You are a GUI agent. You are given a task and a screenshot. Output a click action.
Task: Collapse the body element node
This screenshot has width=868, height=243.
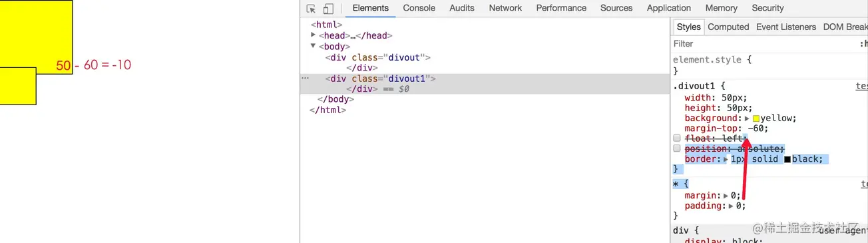[314, 46]
